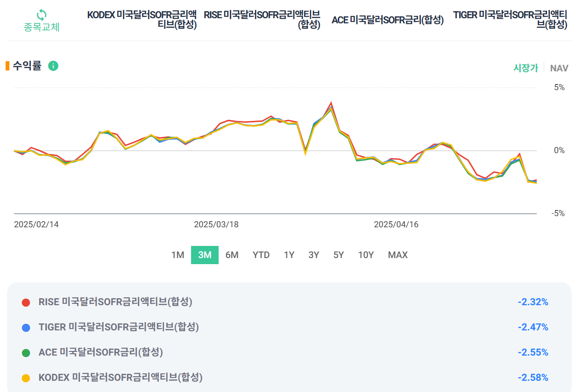This screenshot has height=392, width=576.
Task: Select 시장가 price mode
Action: (527, 68)
